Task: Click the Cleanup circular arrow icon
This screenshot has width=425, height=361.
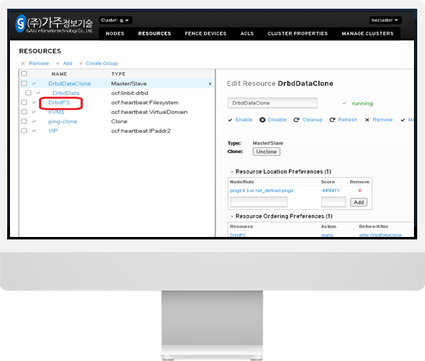Action: (296, 120)
